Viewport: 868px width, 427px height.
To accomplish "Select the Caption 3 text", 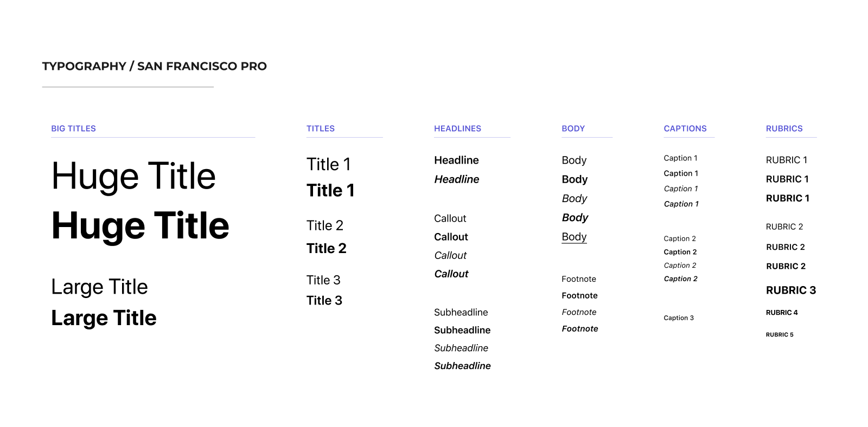I will 679,318.
